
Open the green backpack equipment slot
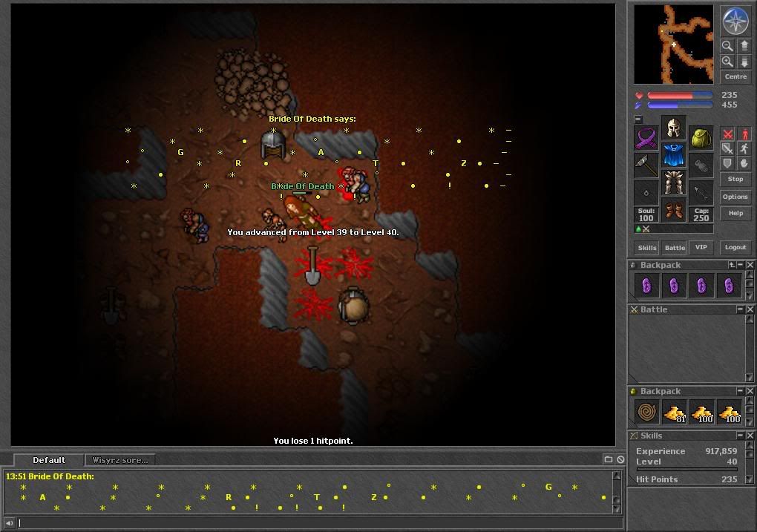pyautogui.click(x=701, y=137)
